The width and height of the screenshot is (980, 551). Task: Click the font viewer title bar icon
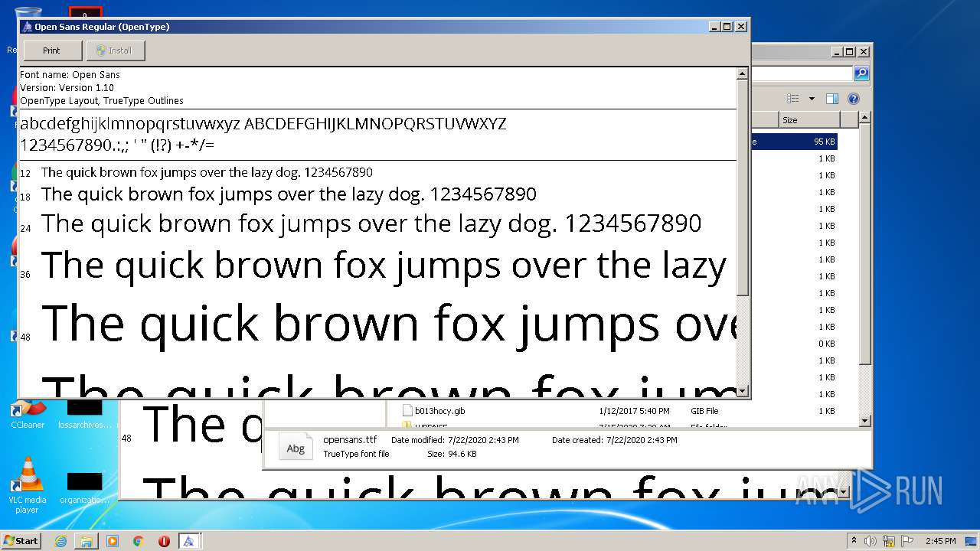coord(27,27)
